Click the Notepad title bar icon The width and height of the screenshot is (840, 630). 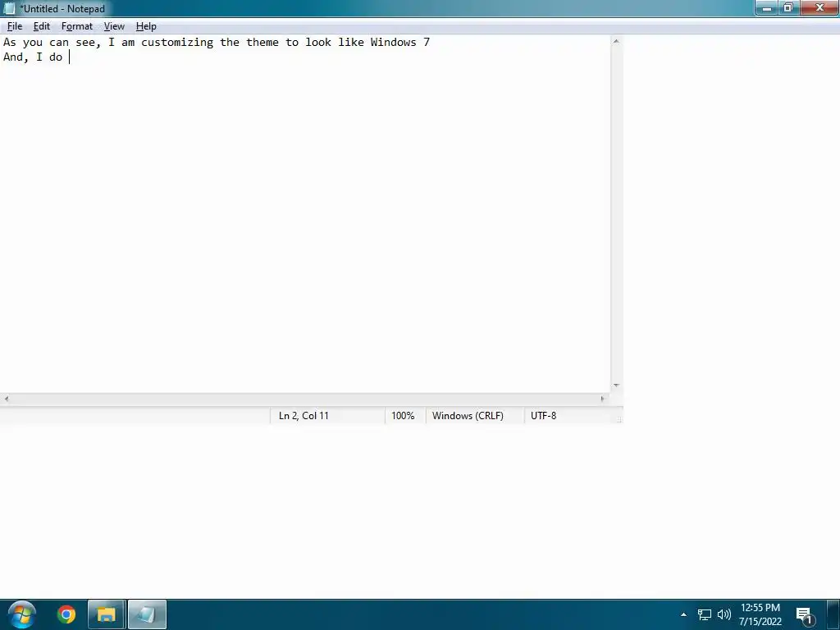9,8
